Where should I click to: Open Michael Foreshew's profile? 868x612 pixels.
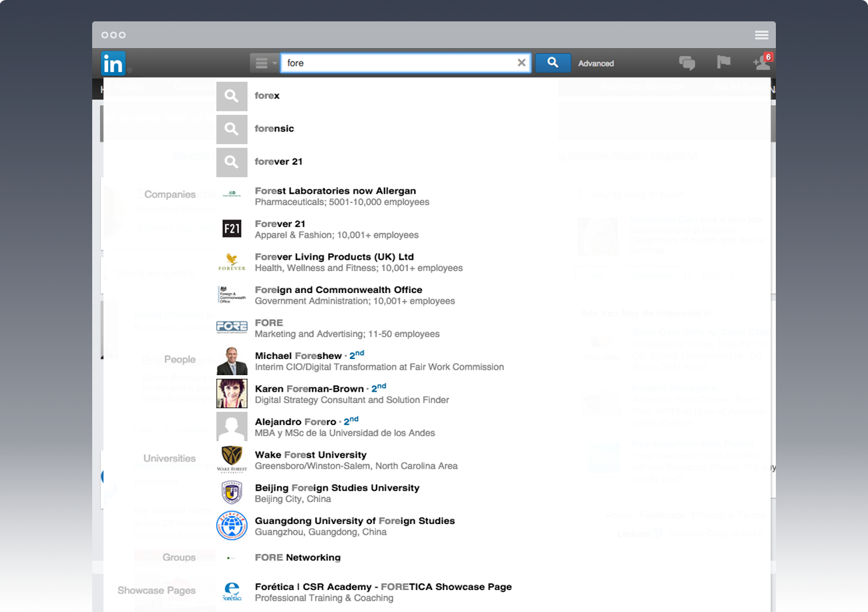click(298, 356)
